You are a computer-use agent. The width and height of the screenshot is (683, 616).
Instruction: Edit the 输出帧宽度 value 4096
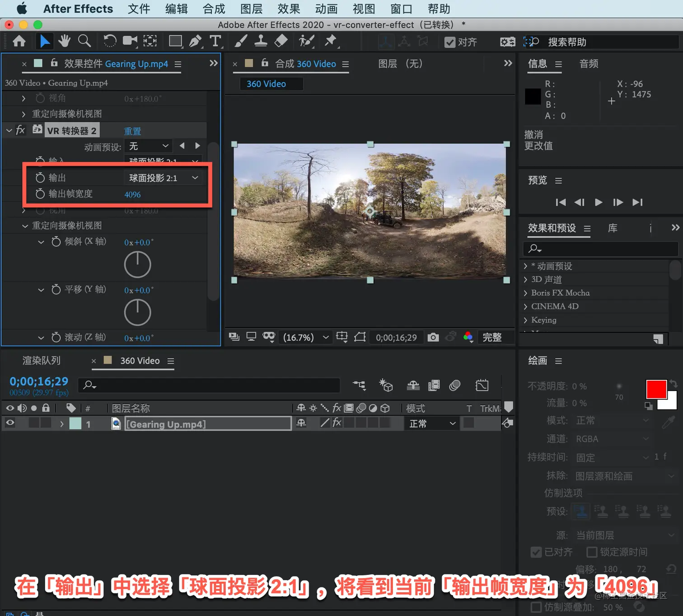(x=132, y=195)
